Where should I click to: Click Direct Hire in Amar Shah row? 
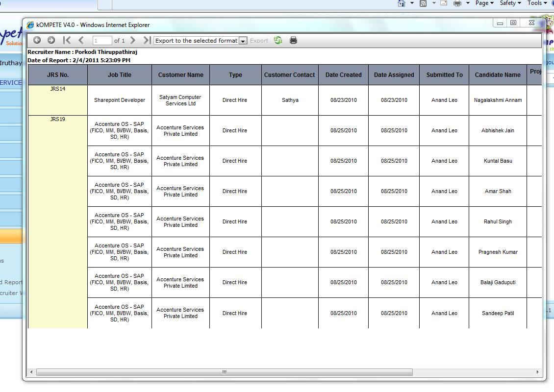(x=235, y=192)
